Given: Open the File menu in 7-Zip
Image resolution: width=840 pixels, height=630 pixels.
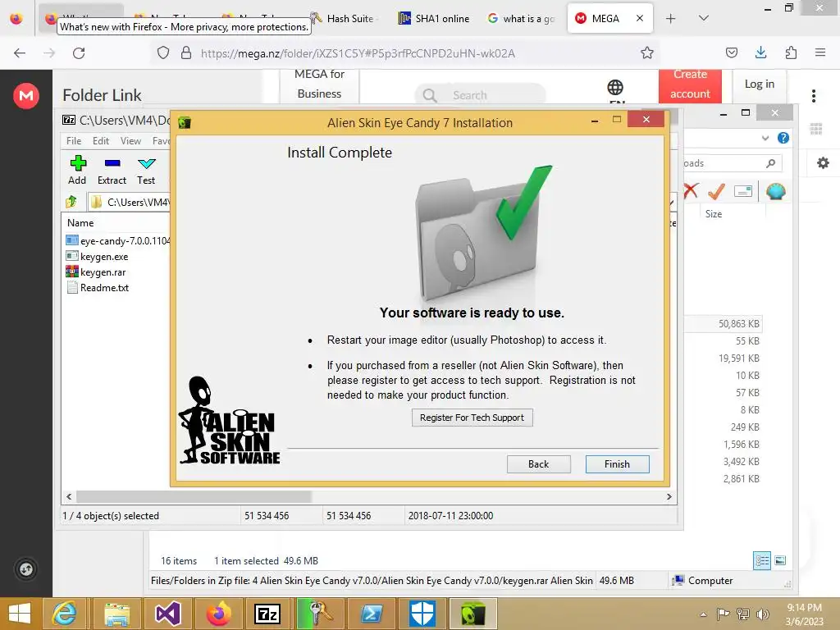Looking at the screenshot, I should [74, 140].
